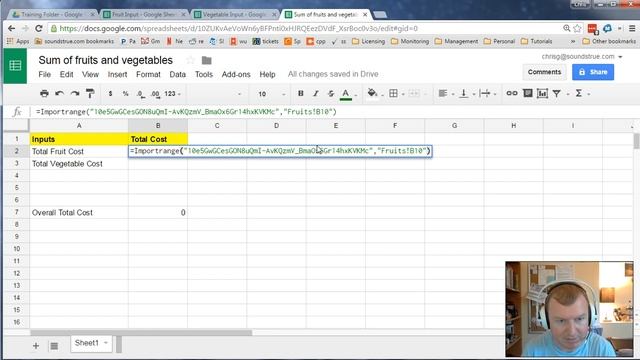Toggle the filter icon
640x360 pixels.
[x=556, y=93]
